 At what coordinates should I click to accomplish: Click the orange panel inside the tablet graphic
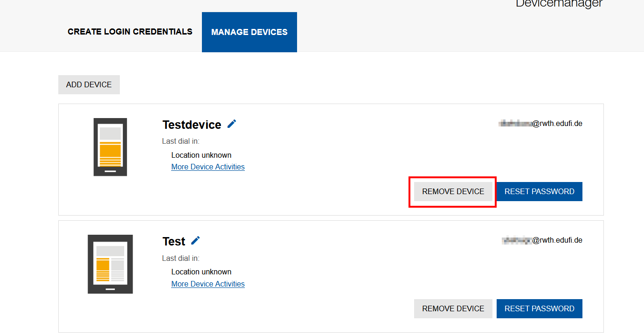pos(103,264)
